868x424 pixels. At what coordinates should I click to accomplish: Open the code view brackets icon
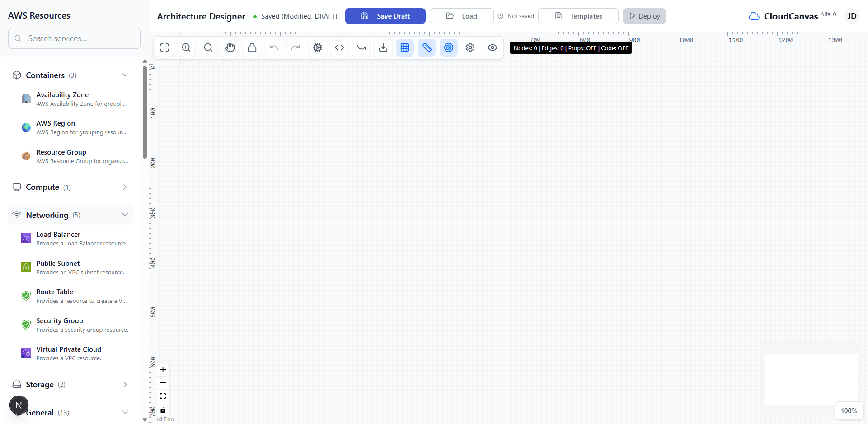pos(339,48)
